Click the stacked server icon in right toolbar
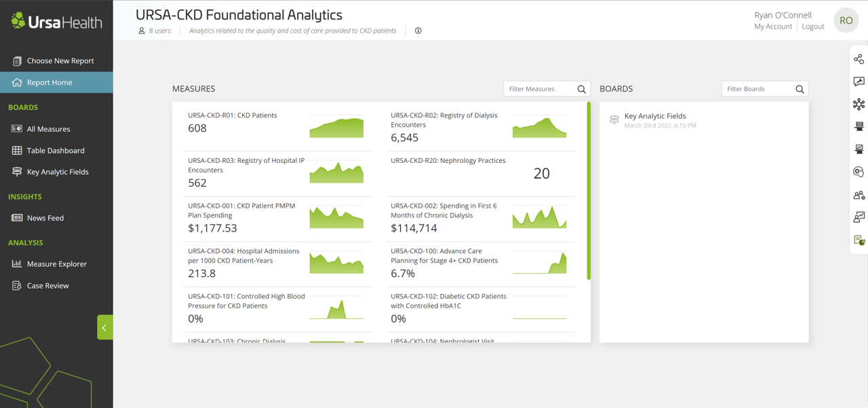 click(x=859, y=126)
